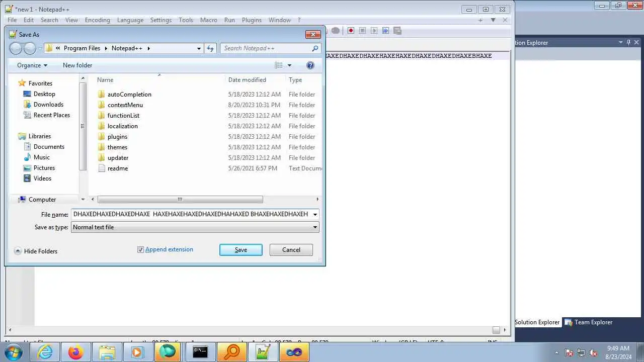Click the taskbar clock showing 9:49 AM
The height and width of the screenshot is (362, 644).
[618, 348]
